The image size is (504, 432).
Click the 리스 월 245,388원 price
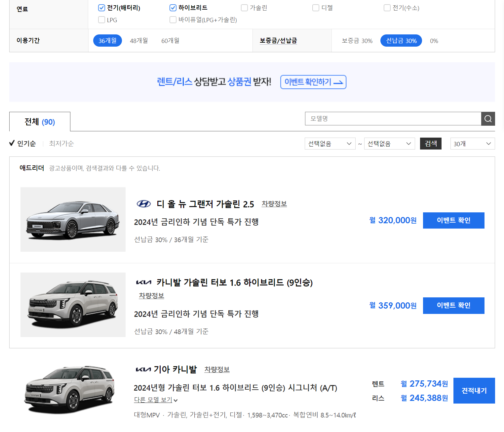[x=424, y=398]
